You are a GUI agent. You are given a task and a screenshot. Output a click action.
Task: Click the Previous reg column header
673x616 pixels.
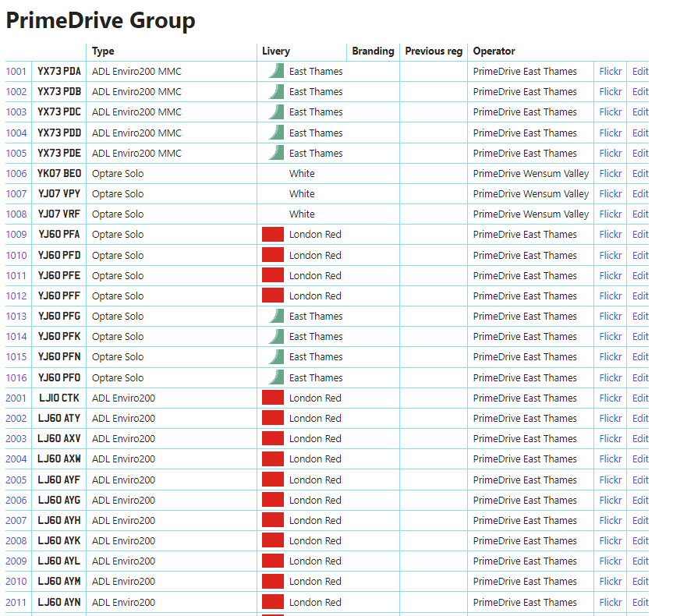pyautogui.click(x=434, y=51)
